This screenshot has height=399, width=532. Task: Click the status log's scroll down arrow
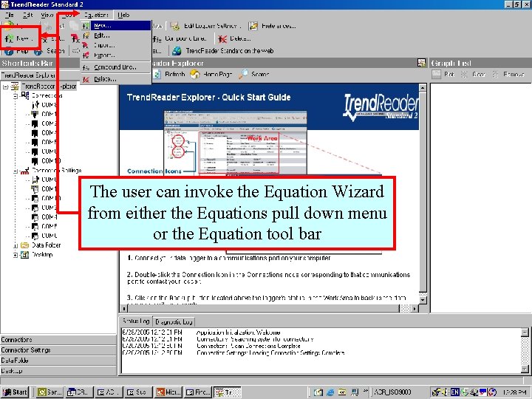[x=525, y=369]
